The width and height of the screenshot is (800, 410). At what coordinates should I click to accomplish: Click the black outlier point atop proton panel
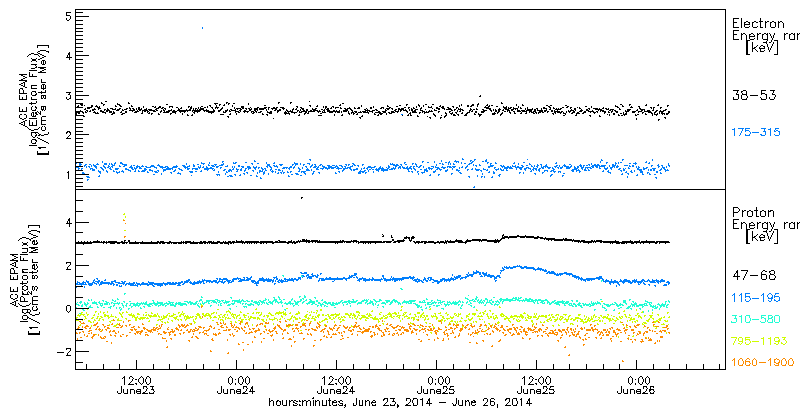click(x=302, y=197)
